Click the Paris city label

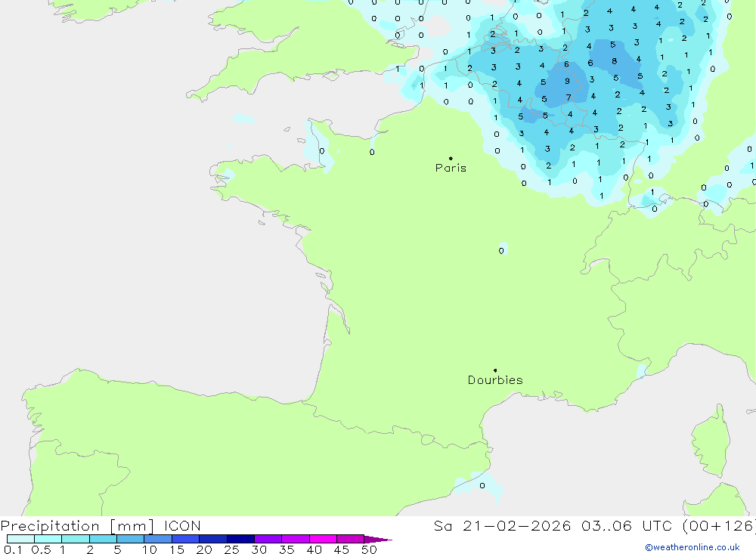point(451,168)
